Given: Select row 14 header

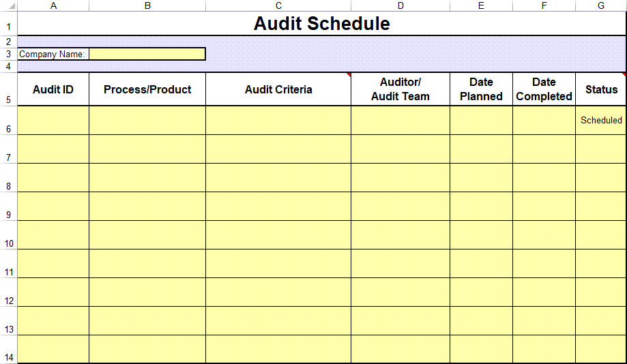Looking at the screenshot, I should point(8,350).
